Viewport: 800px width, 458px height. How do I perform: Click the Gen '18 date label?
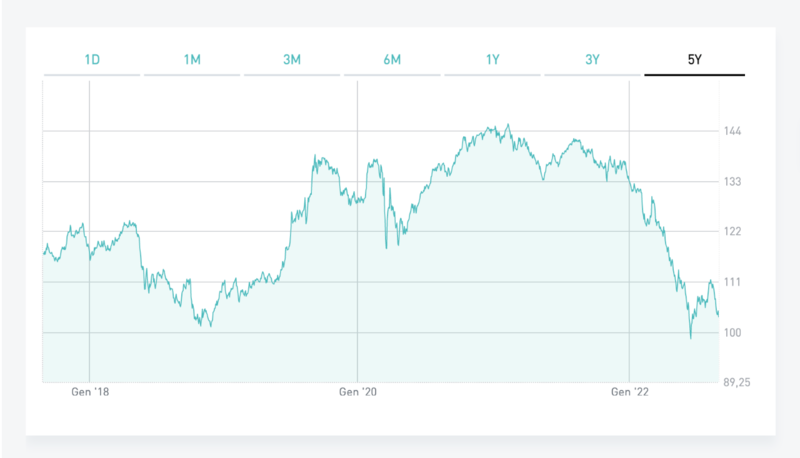[89, 395]
